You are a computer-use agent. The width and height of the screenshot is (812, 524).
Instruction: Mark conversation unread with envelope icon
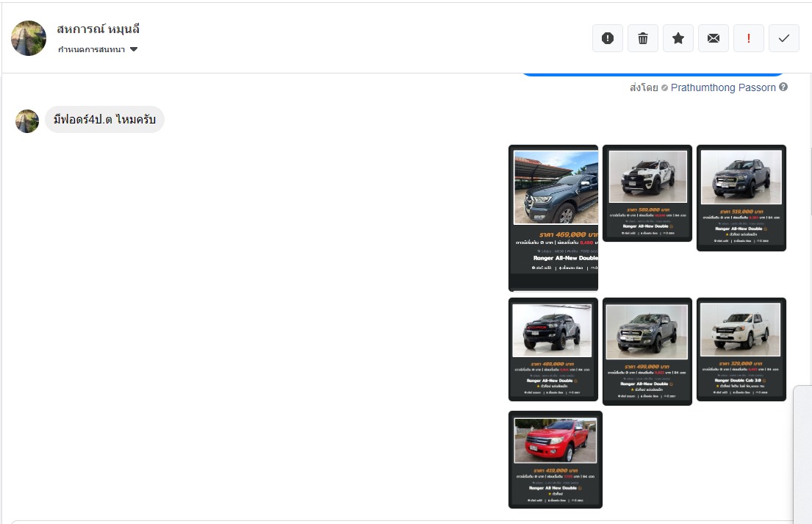pos(714,38)
